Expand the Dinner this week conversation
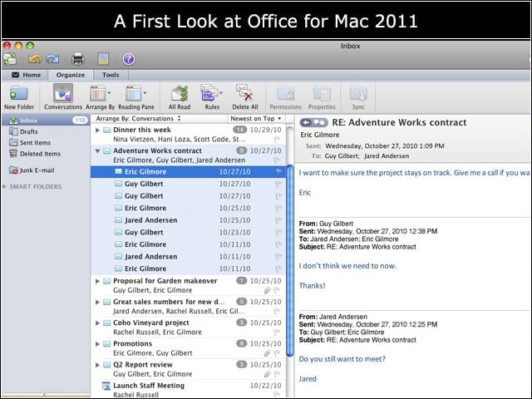Screen dimensions: 532x399 (97, 130)
